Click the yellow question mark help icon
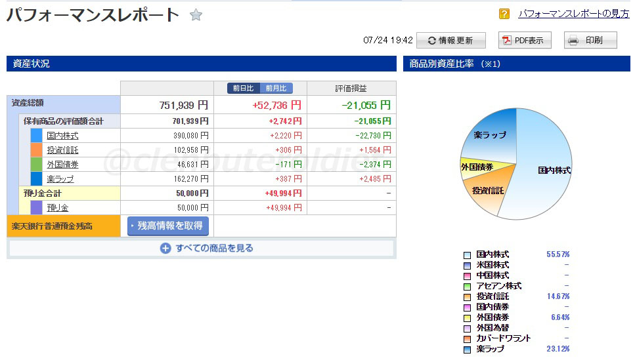 coord(504,14)
